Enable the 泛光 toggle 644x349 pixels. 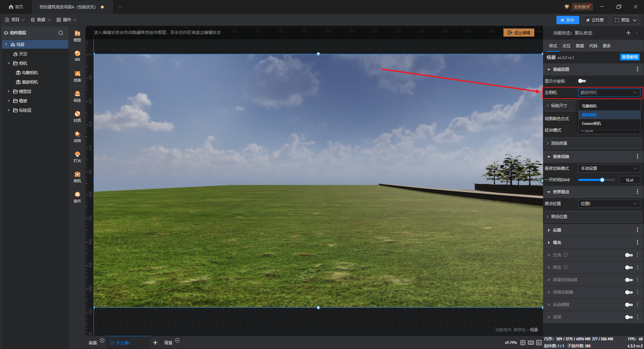(629, 255)
